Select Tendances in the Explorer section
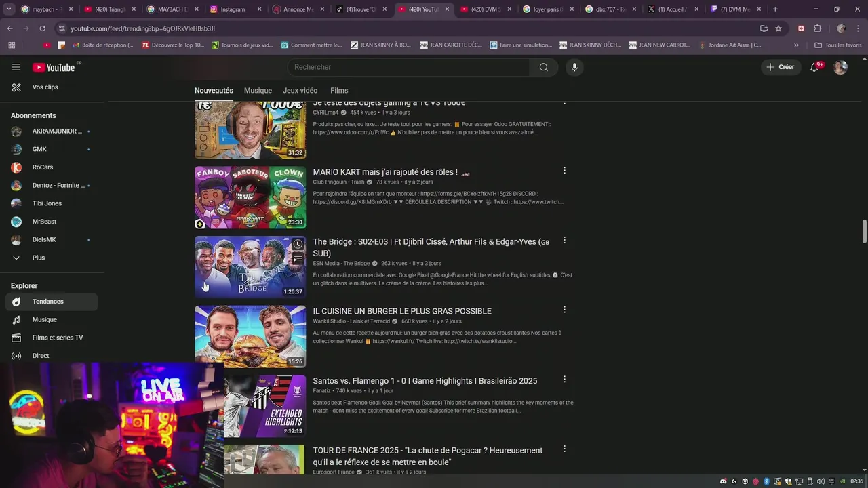The width and height of the screenshot is (868, 488). [x=52, y=302]
